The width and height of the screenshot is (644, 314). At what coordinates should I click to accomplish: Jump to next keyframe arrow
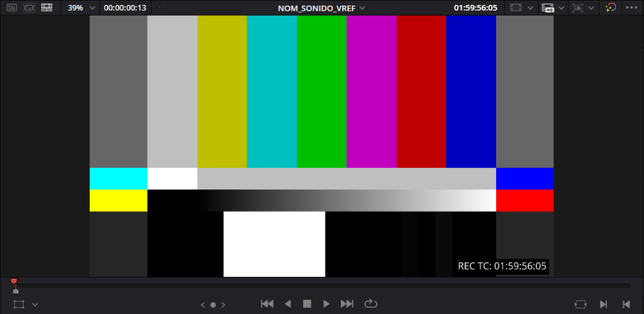223,305
